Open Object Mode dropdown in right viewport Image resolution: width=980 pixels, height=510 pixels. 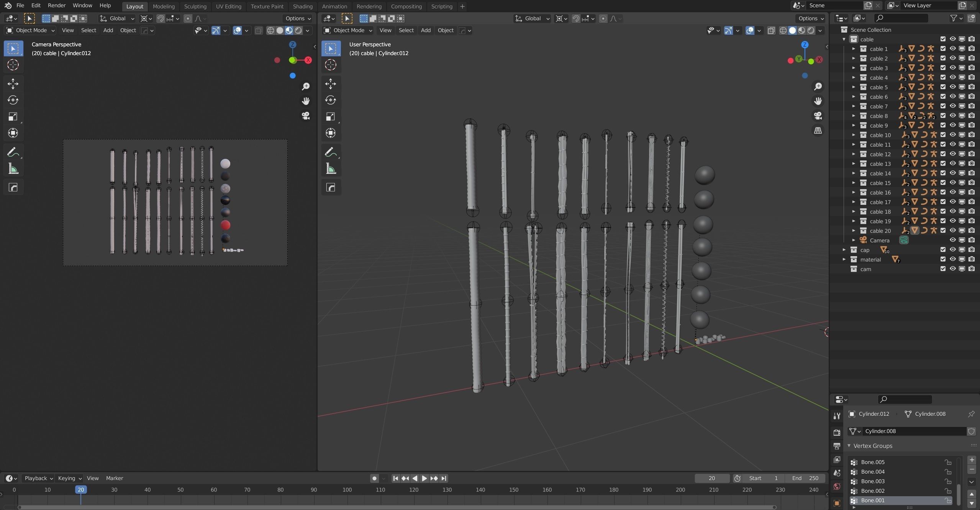(347, 30)
